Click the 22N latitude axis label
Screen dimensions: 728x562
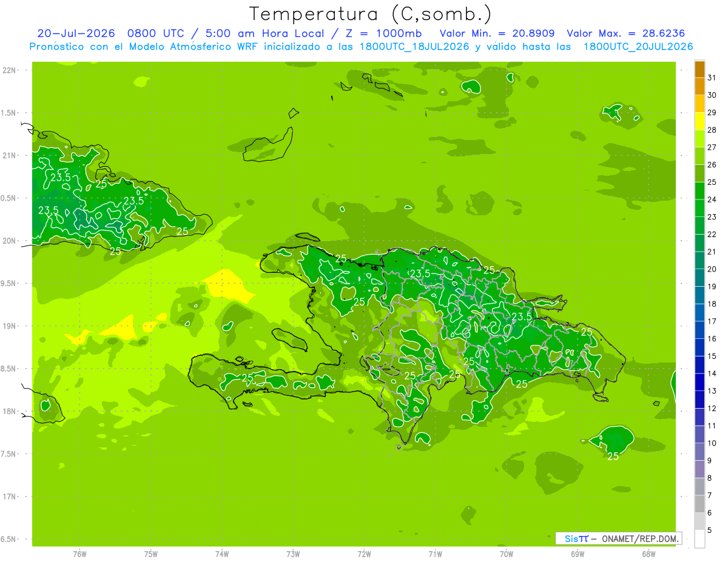click(x=10, y=70)
